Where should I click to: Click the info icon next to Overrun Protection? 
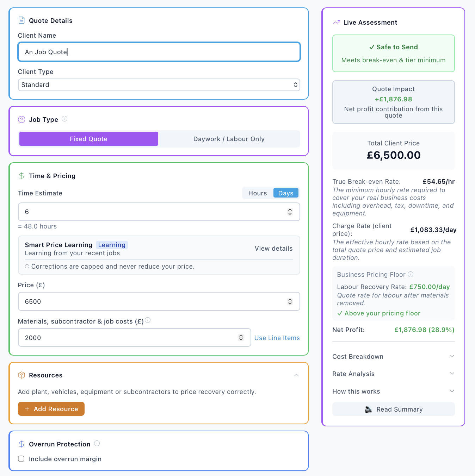[x=97, y=444]
